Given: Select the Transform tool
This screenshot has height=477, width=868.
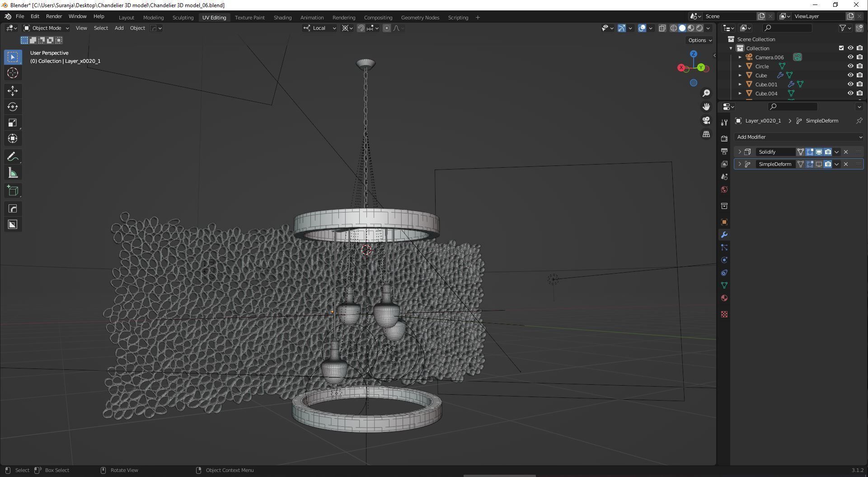Looking at the screenshot, I should [13, 138].
